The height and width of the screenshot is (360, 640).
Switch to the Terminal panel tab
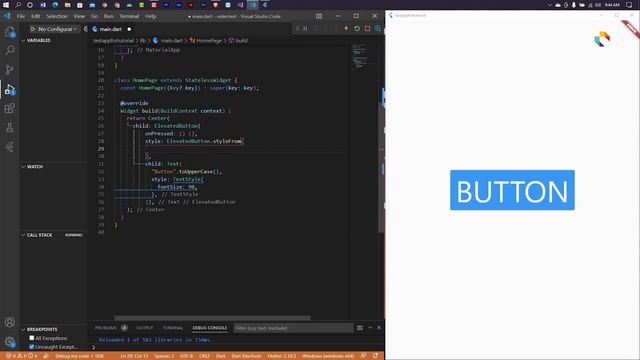[x=173, y=328]
